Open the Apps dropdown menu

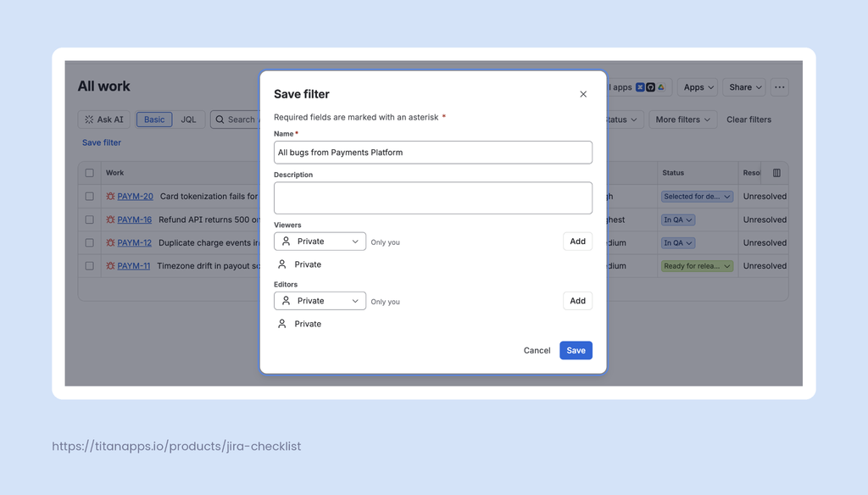(698, 87)
